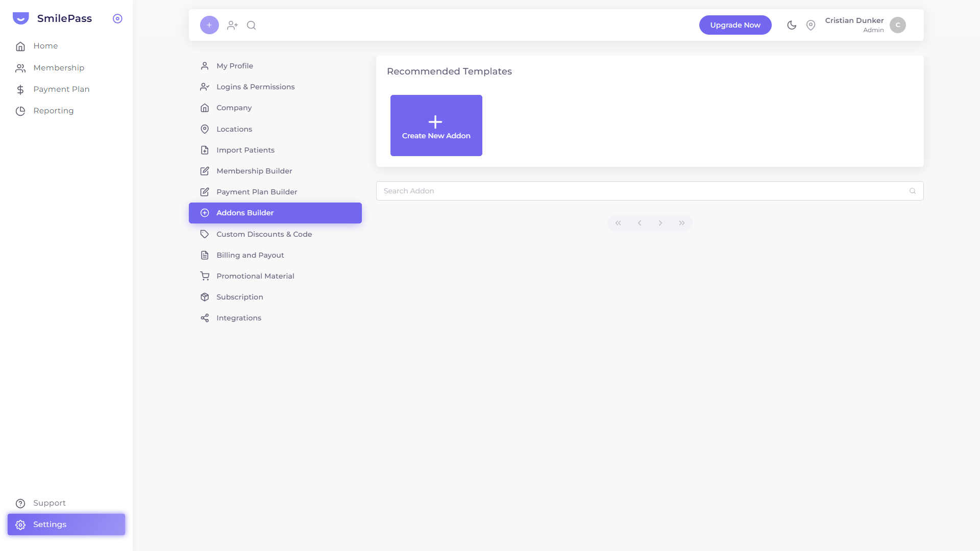The height and width of the screenshot is (551, 980).
Task: Open Custom Discounts & Code
Action: pyautogui.click(x=275, y=234)
